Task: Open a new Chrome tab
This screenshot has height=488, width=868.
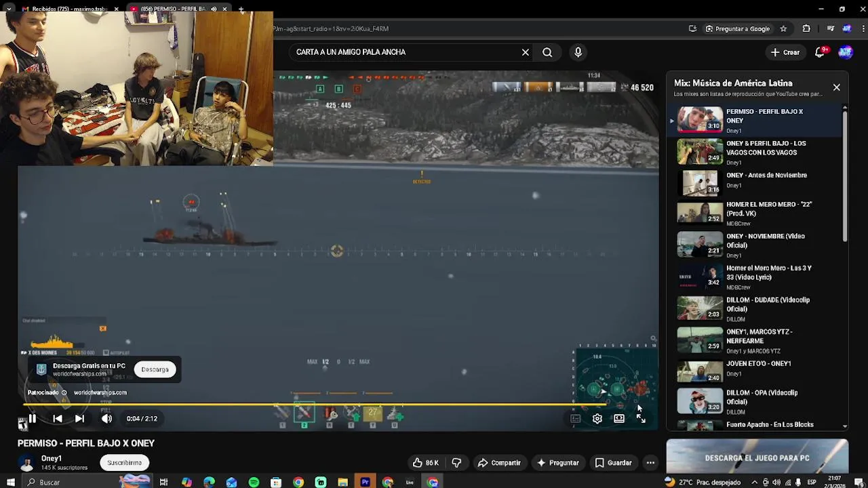Action: pos(241,9)
